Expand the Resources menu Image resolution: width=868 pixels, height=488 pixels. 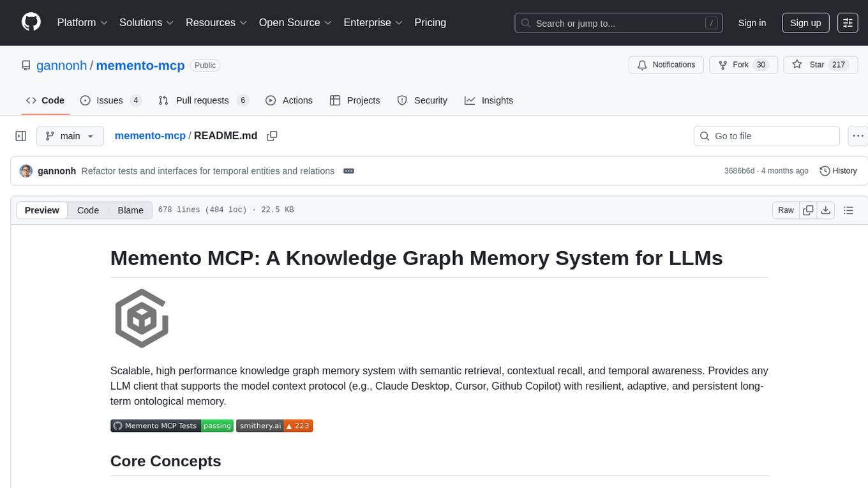pyautogui.click(x=216, y=22)
